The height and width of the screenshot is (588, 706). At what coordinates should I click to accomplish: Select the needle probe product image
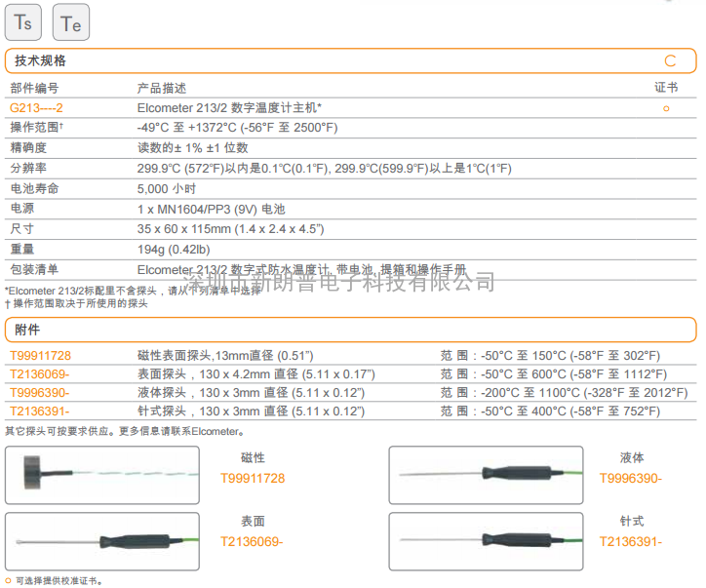click(x=486, y=541)
